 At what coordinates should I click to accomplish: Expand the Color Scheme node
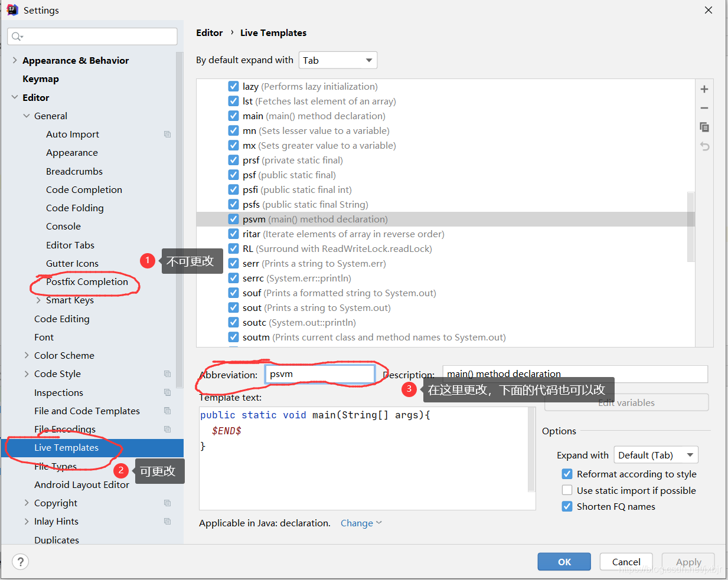pyautogui.click(x=27, y=355)
